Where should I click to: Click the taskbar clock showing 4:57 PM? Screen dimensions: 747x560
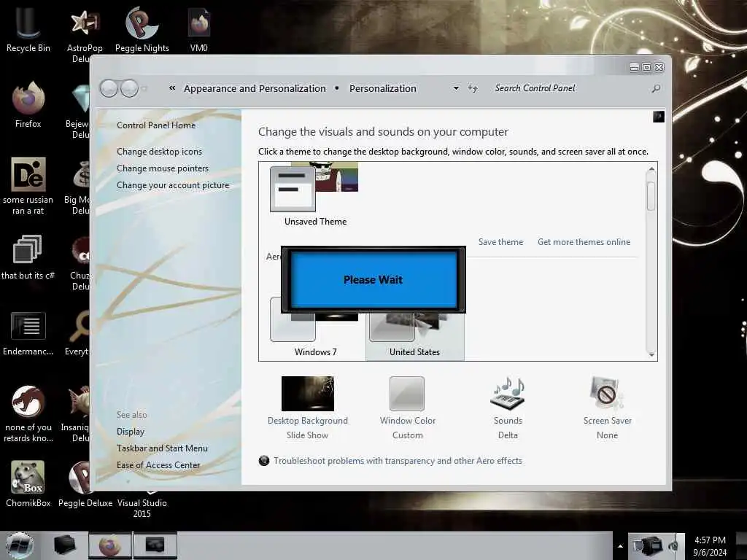pyautogui.click(x=710, y=546)
